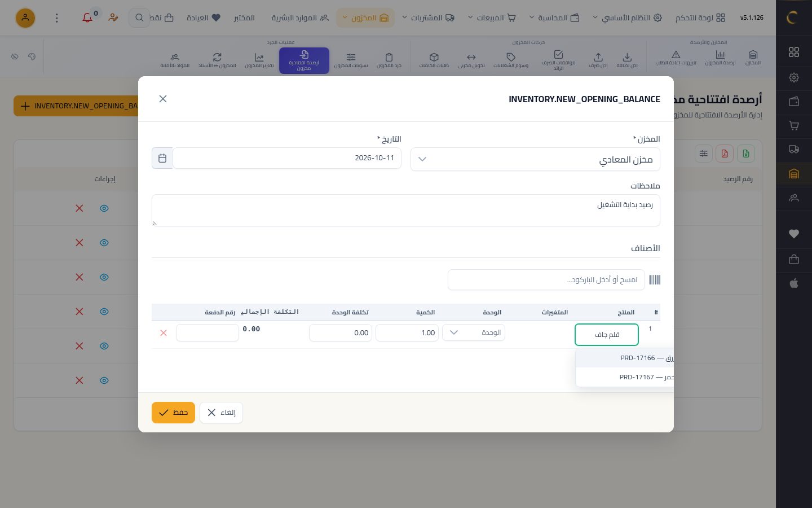Expand the النظام الأساسي top menu

pos(626,18)
